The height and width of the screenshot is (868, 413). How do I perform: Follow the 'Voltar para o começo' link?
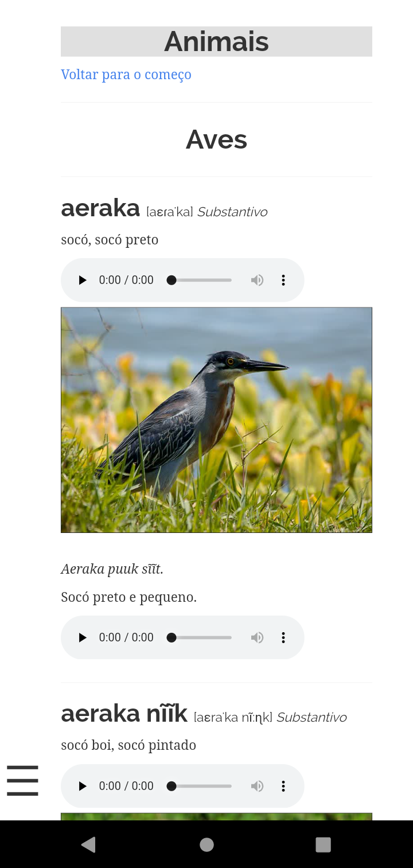click(x=126, y=75)
